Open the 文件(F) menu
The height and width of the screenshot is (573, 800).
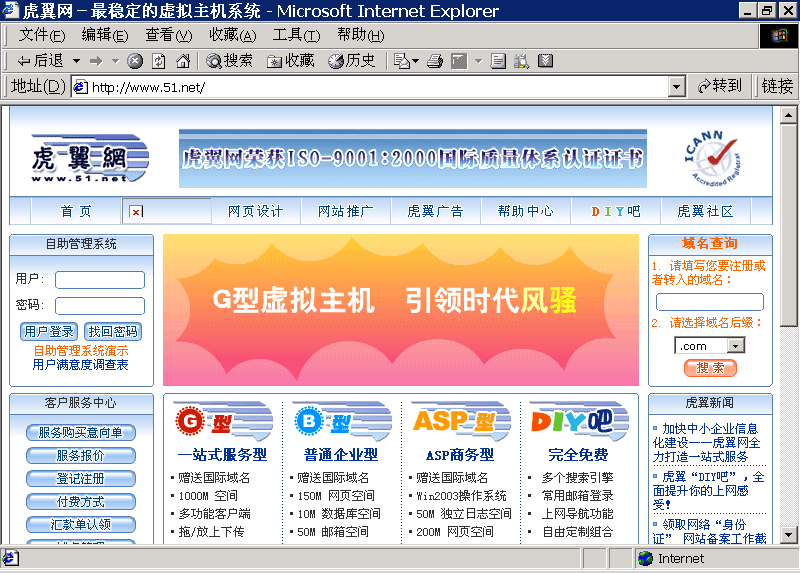(x=42, y=35)
